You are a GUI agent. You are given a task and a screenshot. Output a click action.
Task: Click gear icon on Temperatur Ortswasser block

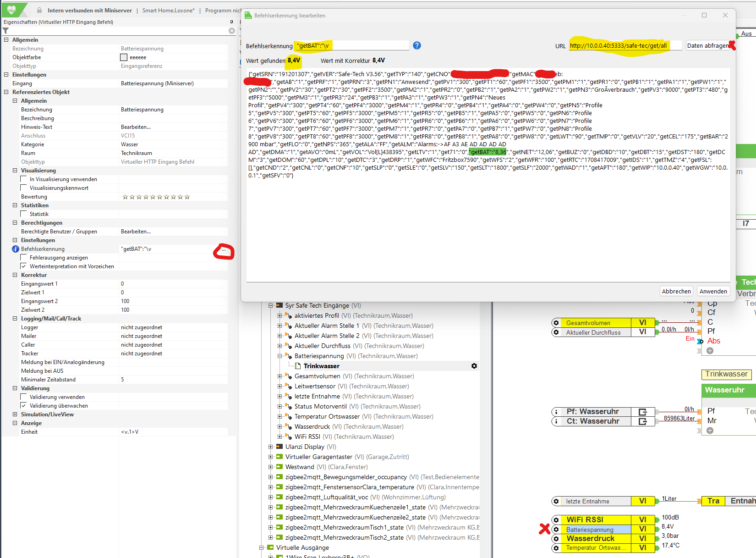coord(556,548)
